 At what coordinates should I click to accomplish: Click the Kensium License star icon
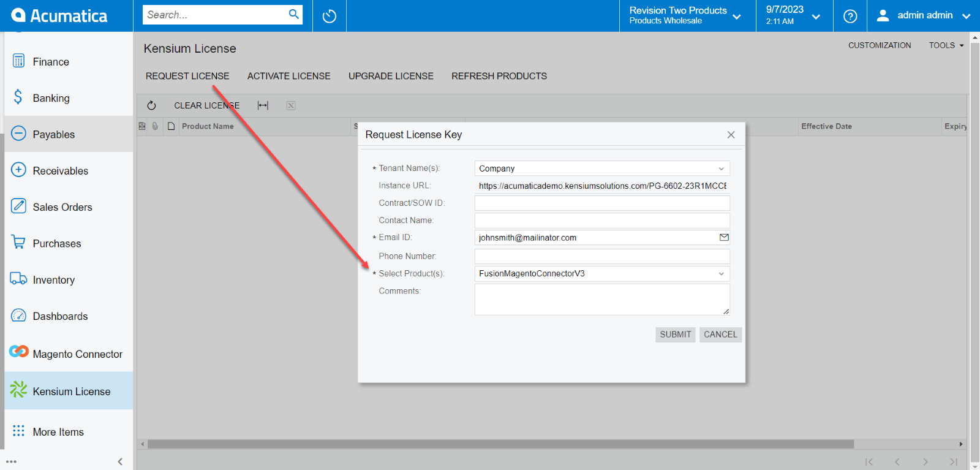coord(19,389)
